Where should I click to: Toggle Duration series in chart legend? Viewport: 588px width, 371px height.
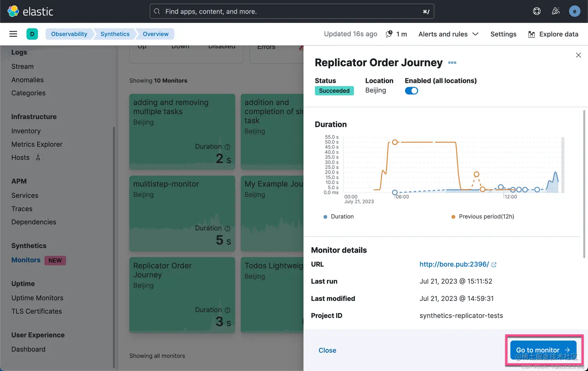338,216
